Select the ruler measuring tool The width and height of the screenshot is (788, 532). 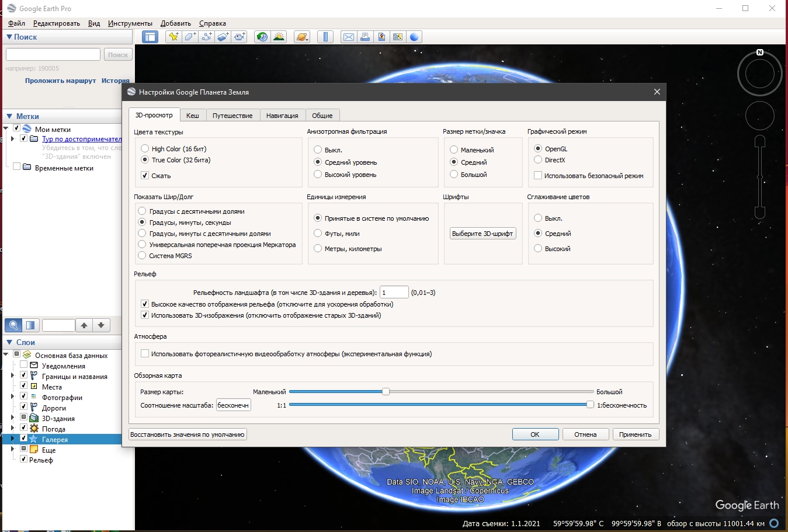(x=325, y=37)
